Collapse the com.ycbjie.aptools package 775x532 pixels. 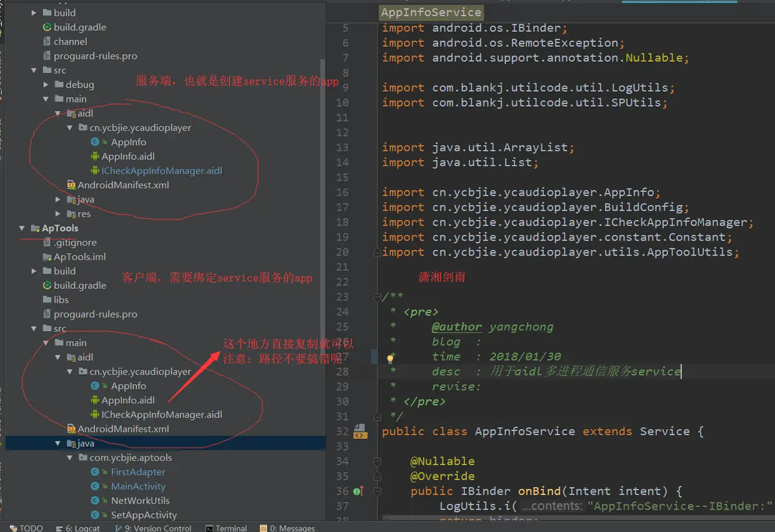(x=71, y=458)
